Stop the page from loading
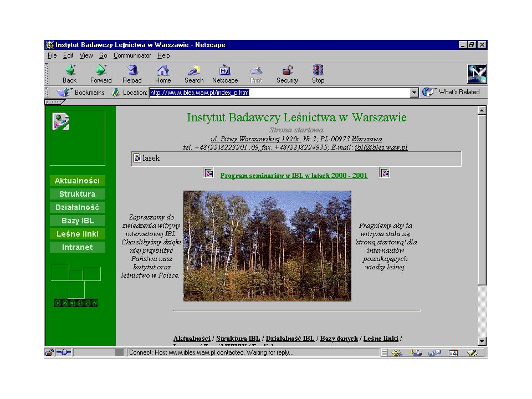 tap(318, 74)
